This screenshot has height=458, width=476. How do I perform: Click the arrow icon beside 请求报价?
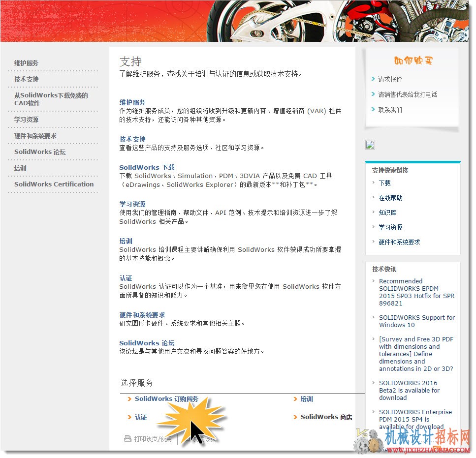(x=374, y=79)
